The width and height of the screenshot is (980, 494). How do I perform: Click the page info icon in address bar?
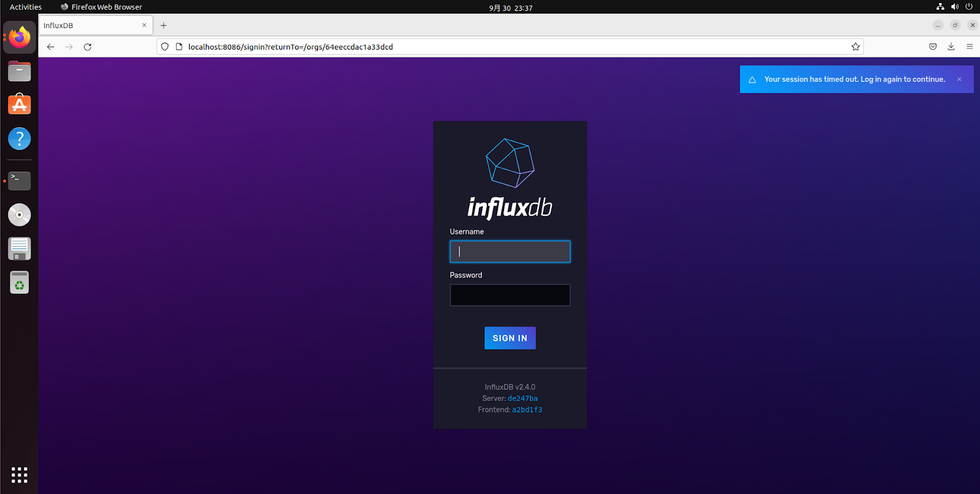[179, 47]
